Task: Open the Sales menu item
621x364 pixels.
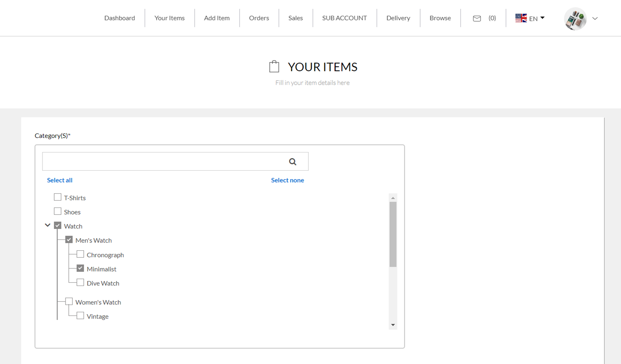Action: [x=296, y=18]
